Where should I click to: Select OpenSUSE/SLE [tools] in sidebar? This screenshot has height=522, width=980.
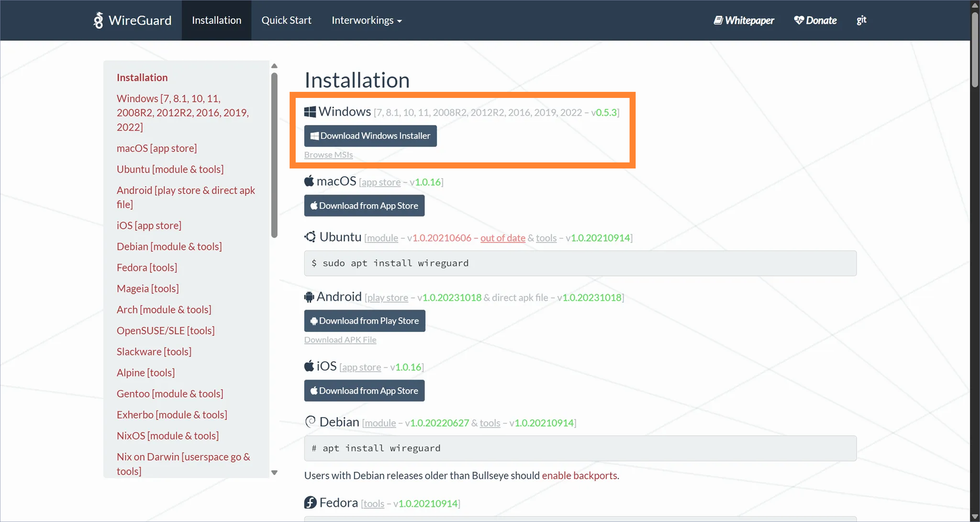click(x=166, y=331)
